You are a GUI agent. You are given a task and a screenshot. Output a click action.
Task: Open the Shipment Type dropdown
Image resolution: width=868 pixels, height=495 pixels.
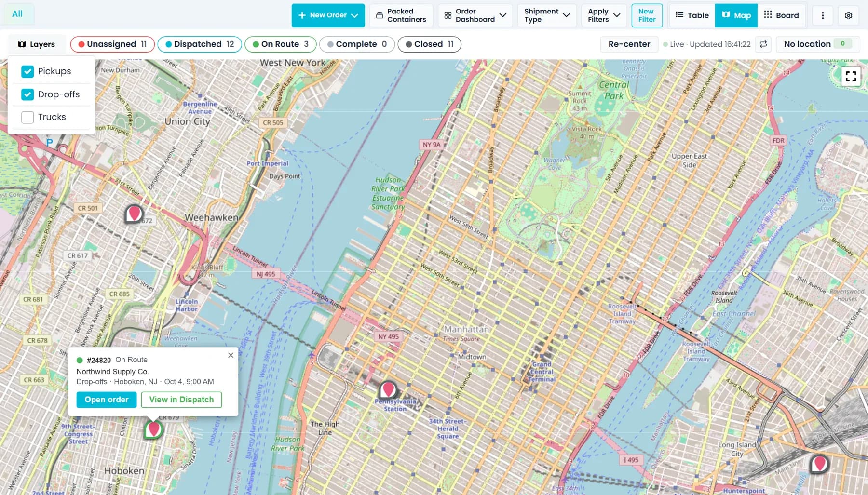pyautogui.click(x=547, y=15)
